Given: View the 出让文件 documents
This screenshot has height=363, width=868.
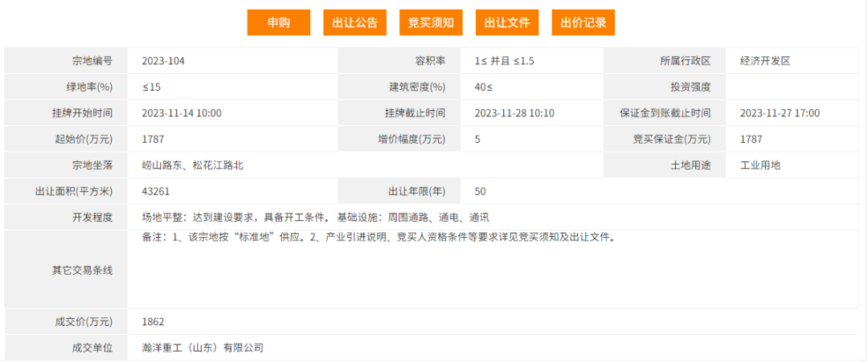Looking at the screenshot, I should click(507, 22).
